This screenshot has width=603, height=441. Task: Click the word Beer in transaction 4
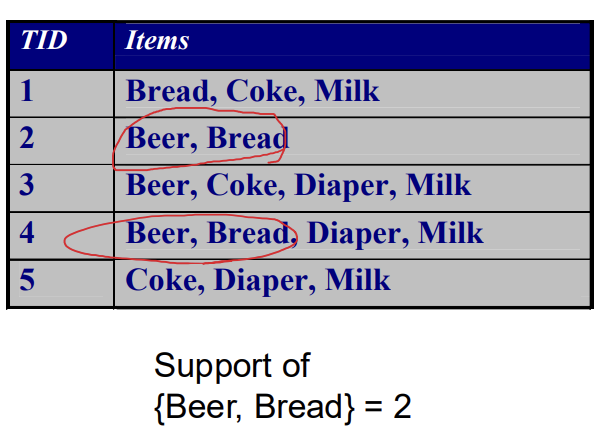click(158, 233)
